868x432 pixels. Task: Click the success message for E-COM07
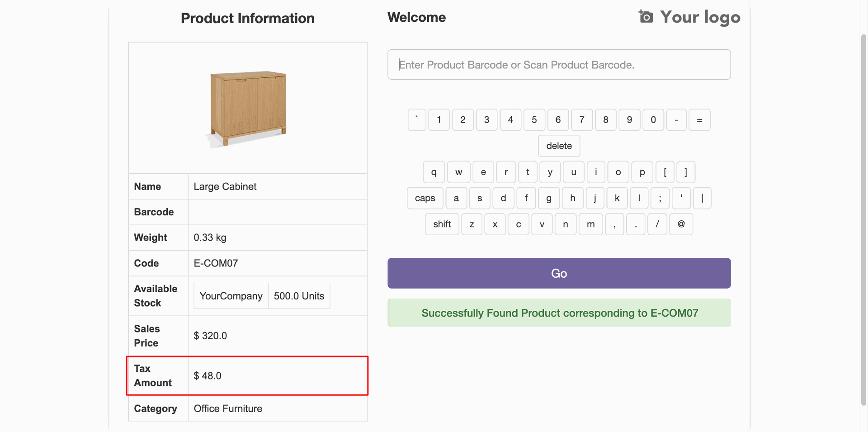pos(559,313)
